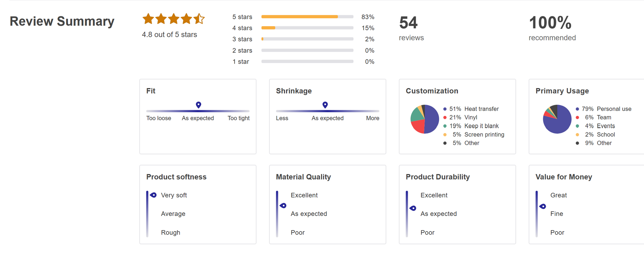This screenshot has height=254, width=644.
Task: Click the 2 stars rating bar
Action: coord(307,50)
